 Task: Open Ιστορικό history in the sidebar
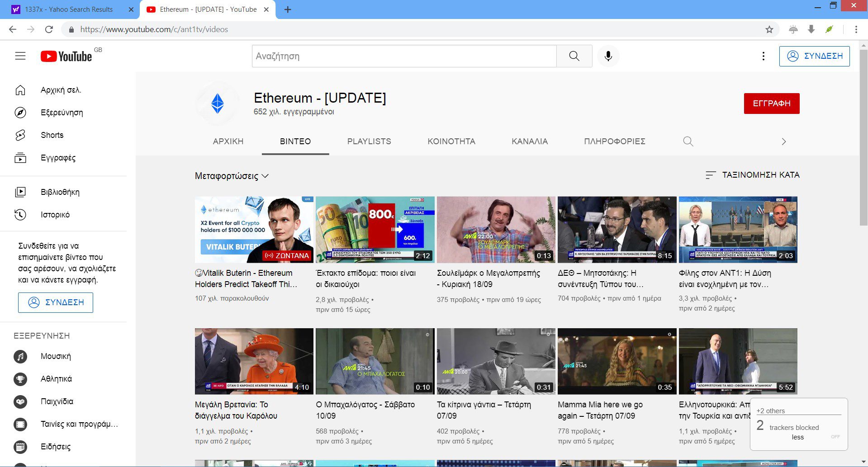[x=55, y=215]
